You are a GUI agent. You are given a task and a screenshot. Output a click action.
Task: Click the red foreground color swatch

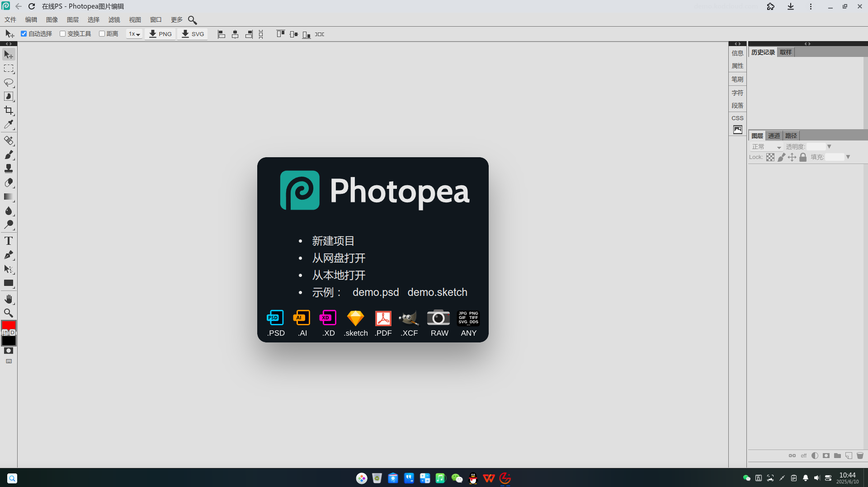[x=9, y=325]
